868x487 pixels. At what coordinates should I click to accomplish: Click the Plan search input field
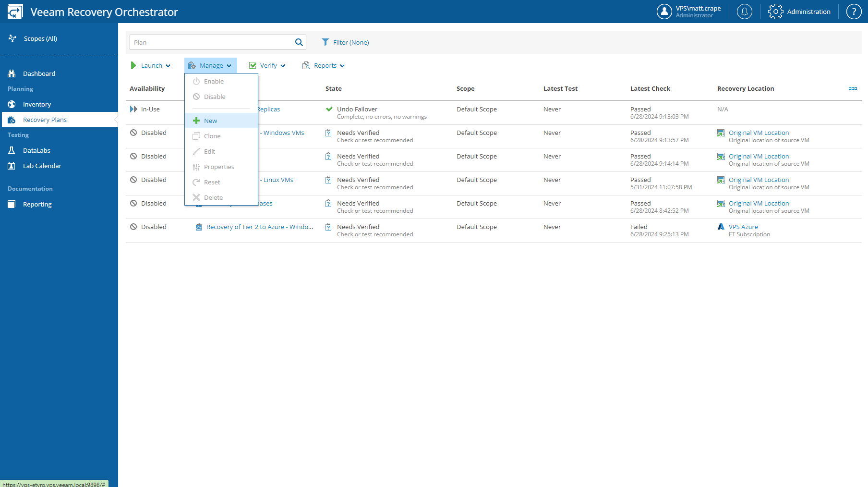coord(211,42)
